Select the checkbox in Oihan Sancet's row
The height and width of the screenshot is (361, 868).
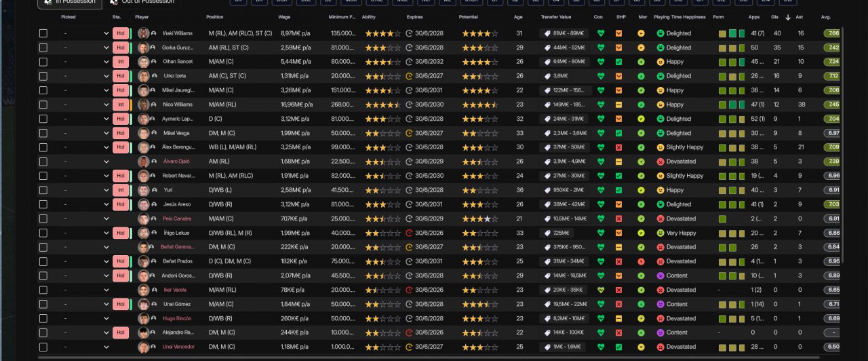43,62
